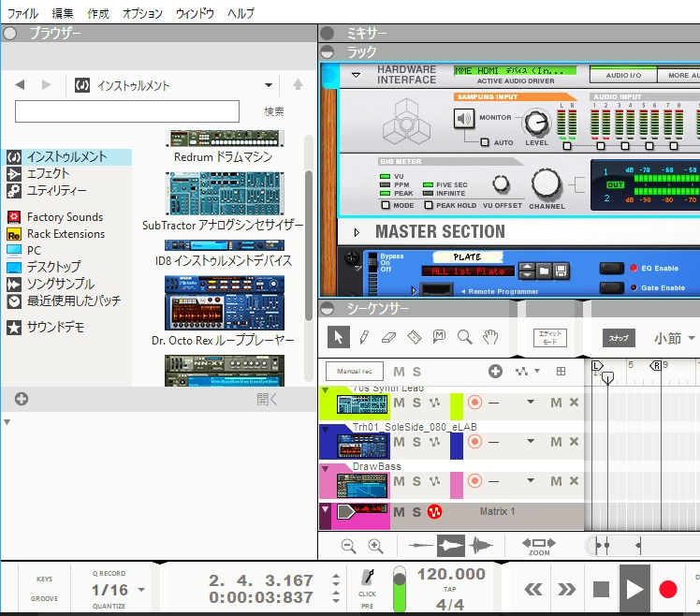The height and width of the screenshot is (616, 700).
Task: Click the sampling input monitor speaker icon
Action: [464, 118]
